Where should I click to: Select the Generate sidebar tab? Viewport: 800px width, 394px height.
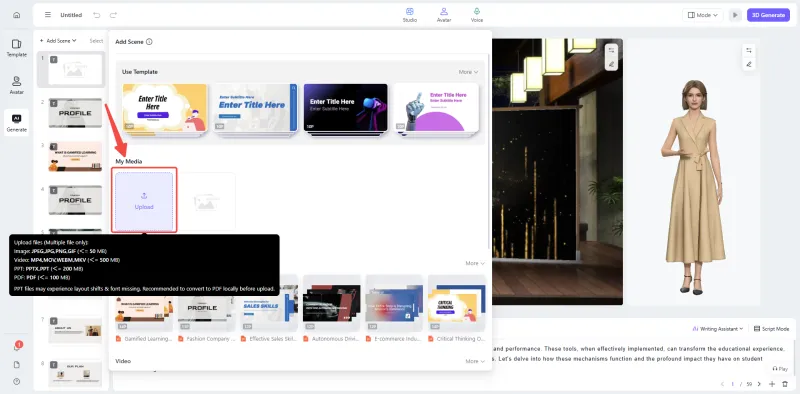pos(16,123)
